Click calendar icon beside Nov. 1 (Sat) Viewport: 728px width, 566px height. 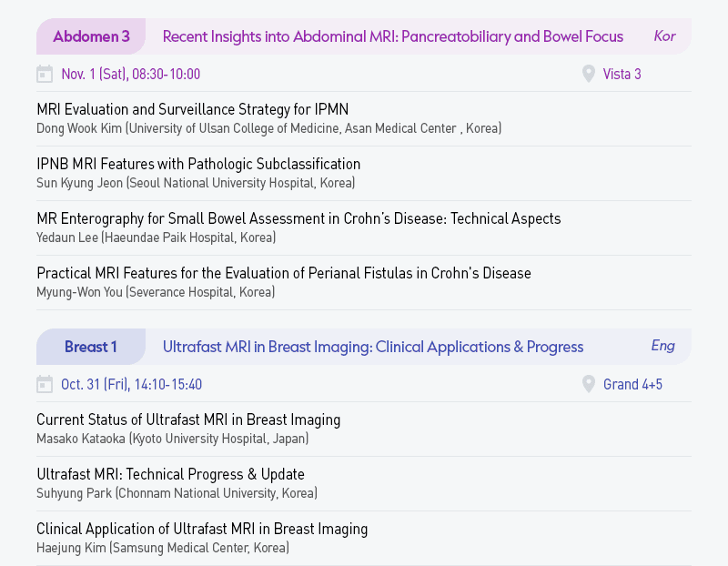point(45,74)
